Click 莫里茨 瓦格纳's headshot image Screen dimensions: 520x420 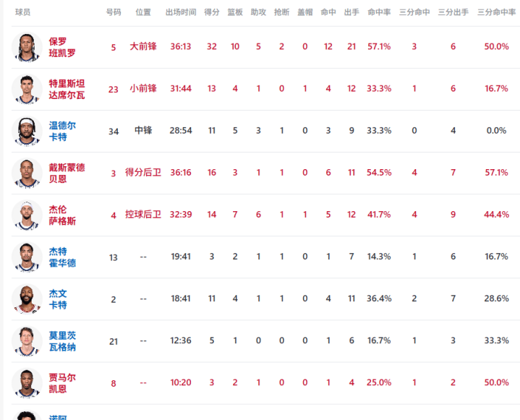[27, 341]
